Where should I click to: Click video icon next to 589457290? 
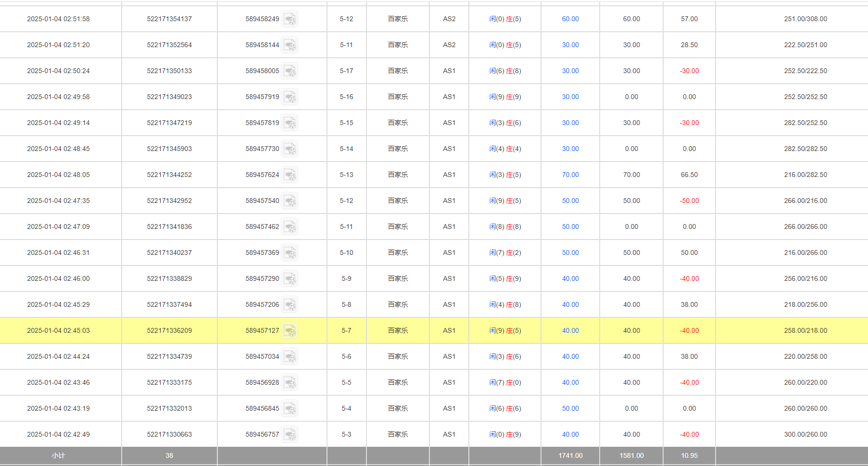(x=289, y=279)
